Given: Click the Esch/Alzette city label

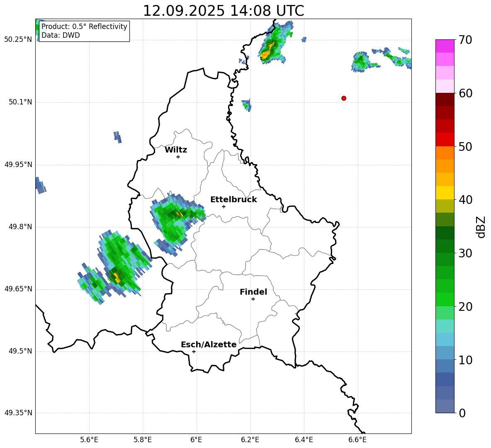Looking at the screenshot, I should [209, 344].
